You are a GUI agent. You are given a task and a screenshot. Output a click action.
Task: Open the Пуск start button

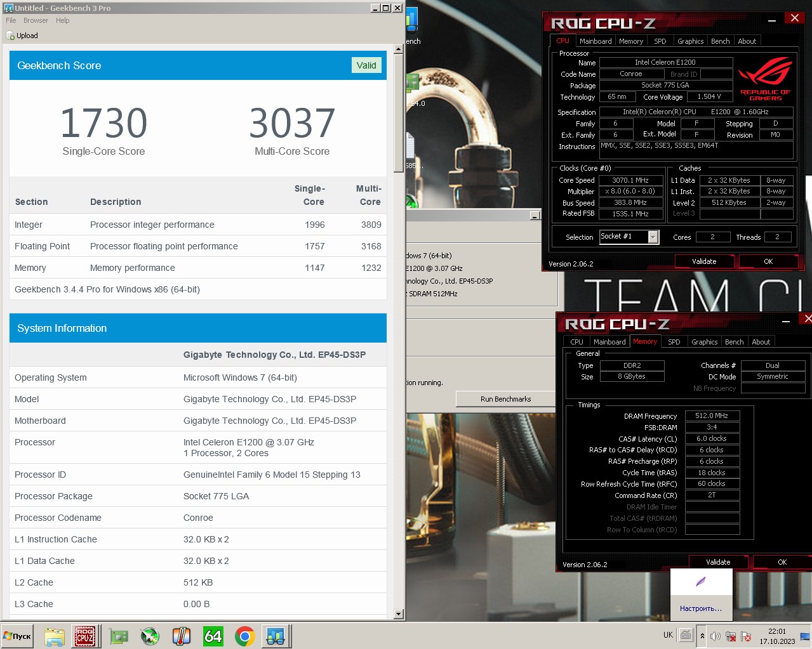[x=17, y=636]
